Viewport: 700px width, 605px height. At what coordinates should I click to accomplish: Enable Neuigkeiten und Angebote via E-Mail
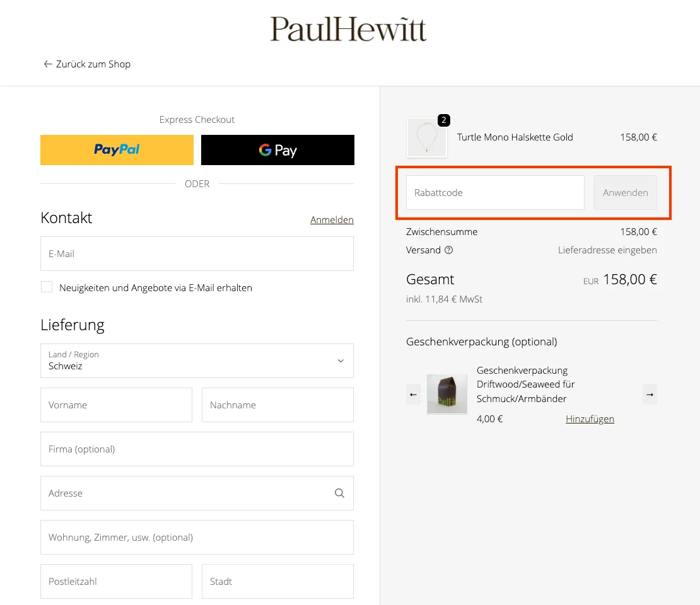(x=47, y=287)
